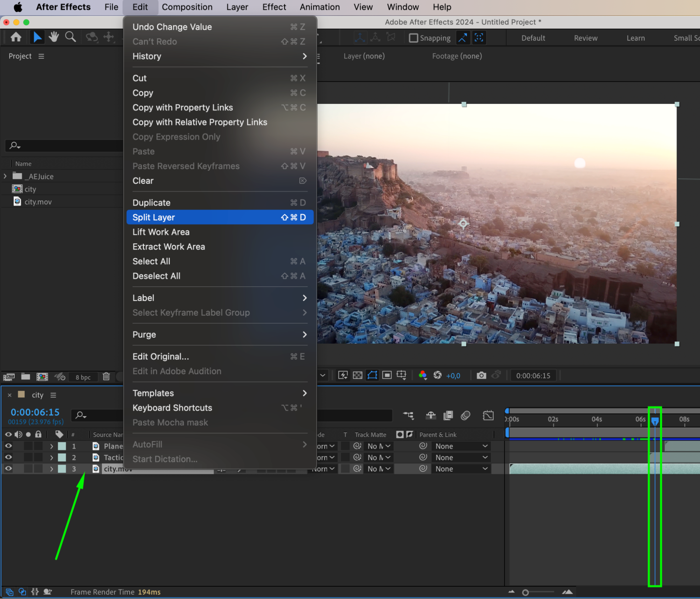This screenshot has height=599, width=700.
Task: Toggle transparency grid icon in viewer
Action: click(358, 376)
